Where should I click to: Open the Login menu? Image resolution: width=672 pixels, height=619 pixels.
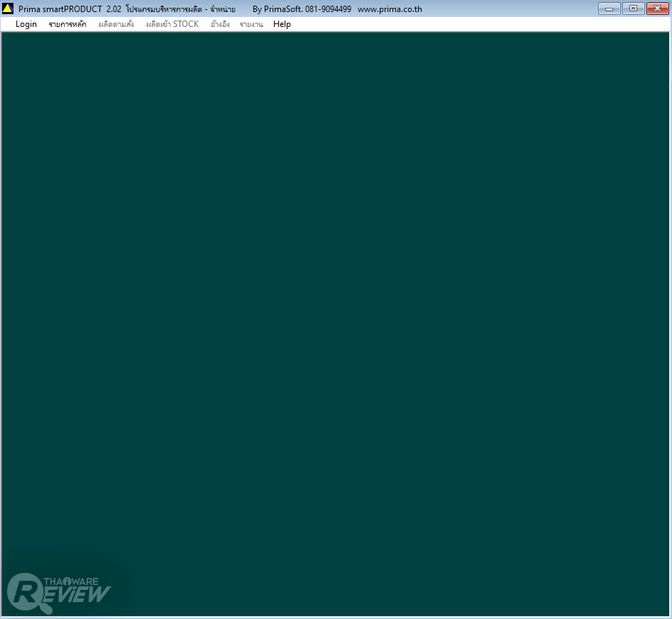pyautogui.click(x=26, y=24)
